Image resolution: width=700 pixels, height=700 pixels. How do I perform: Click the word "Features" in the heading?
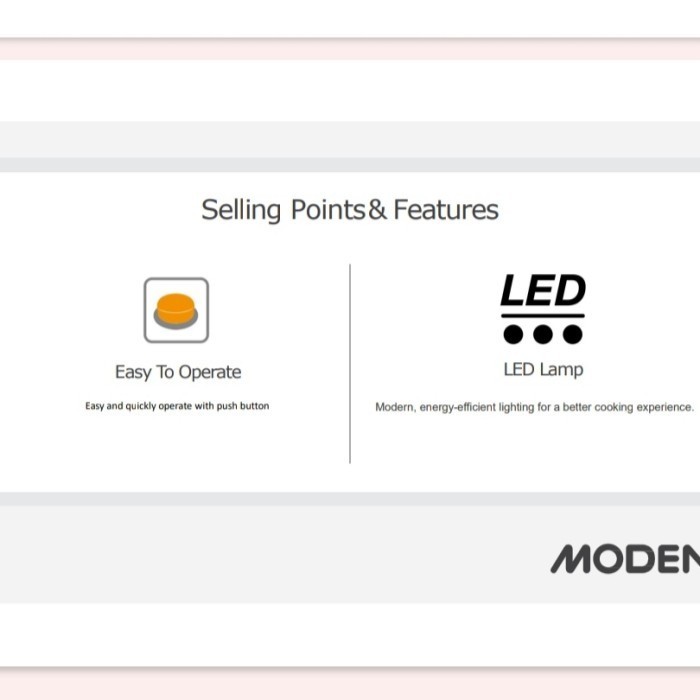[446, 210]
